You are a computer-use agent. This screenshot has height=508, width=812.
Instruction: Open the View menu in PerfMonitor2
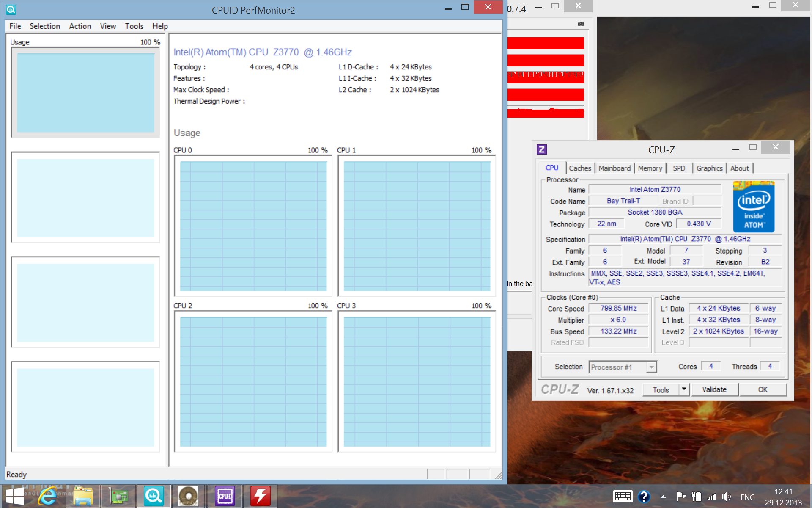coord(108,26)
